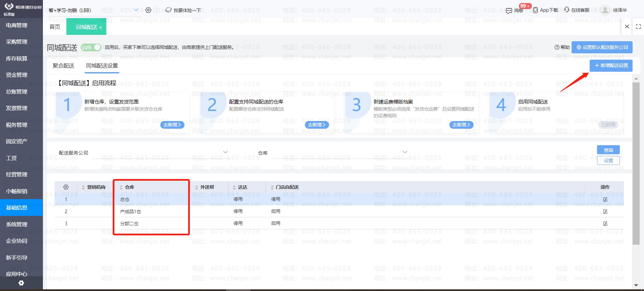Open the settings gear beside company name

(148, 10)
